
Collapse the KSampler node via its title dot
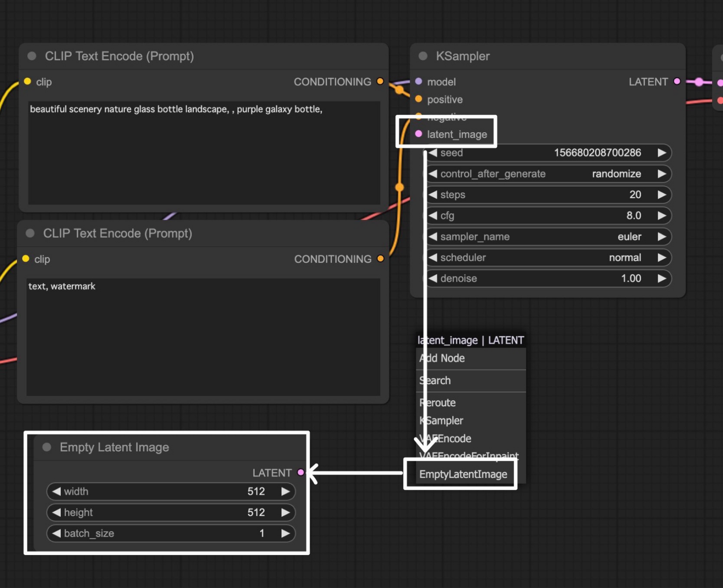coord(423,56)
